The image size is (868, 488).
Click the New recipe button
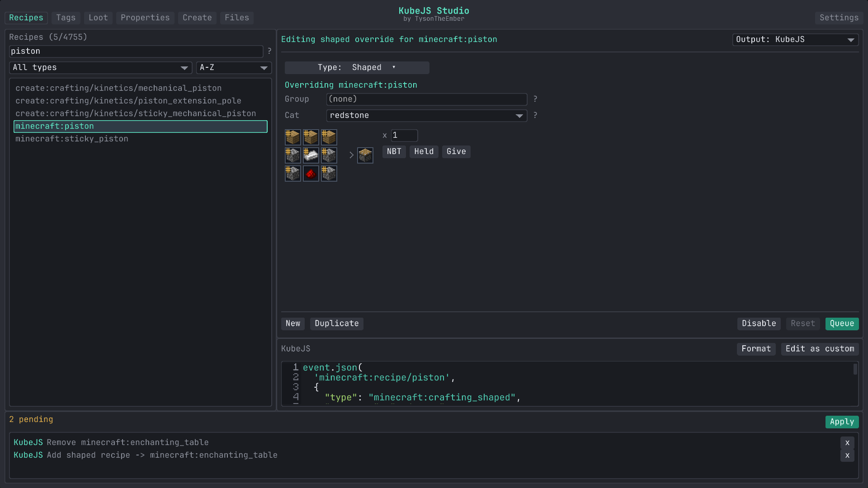tap(293, 324)
